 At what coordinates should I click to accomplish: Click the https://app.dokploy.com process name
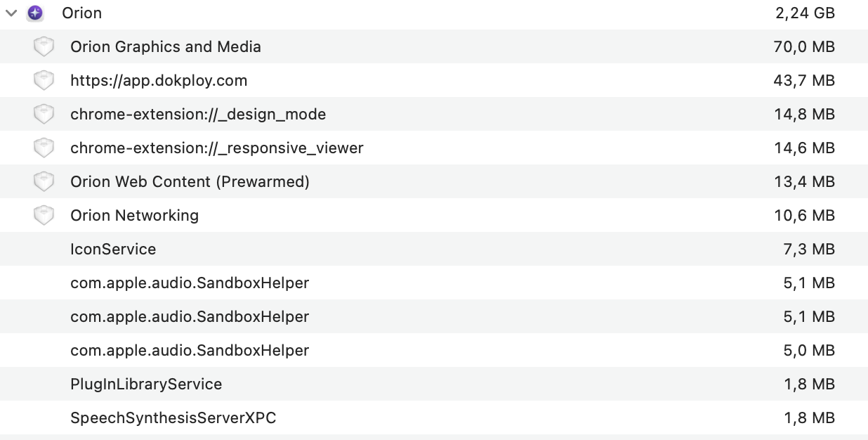coord(159,81)
